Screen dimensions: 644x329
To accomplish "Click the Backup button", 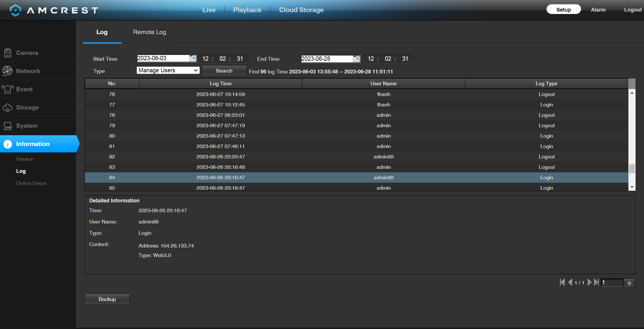I will pos(107,299).
